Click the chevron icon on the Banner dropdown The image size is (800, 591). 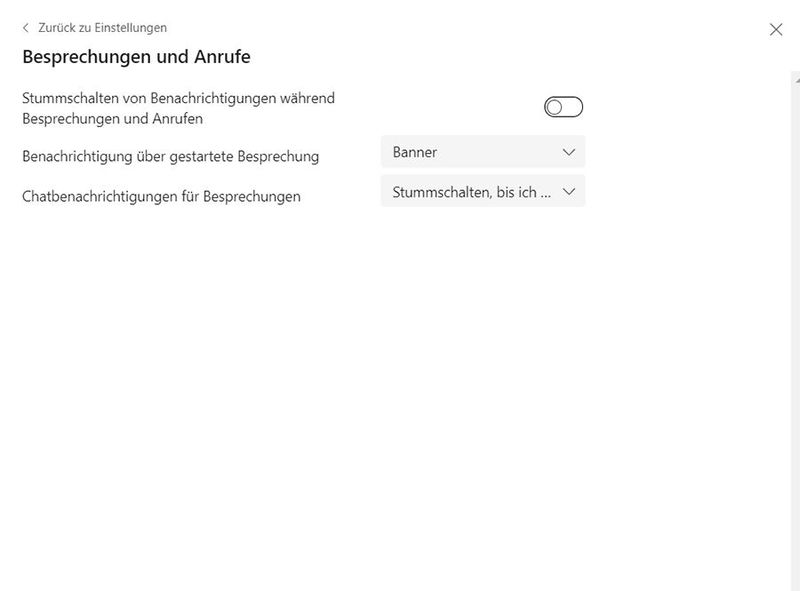tap(569, 152)
